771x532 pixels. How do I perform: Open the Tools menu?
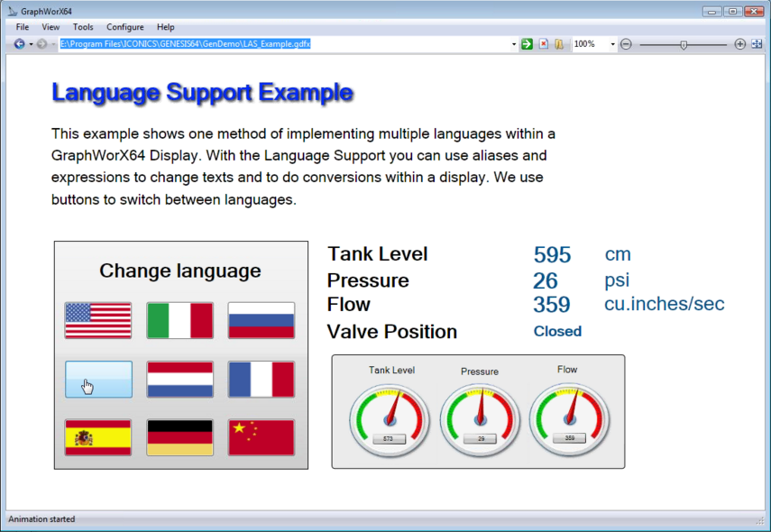point(83,27)
